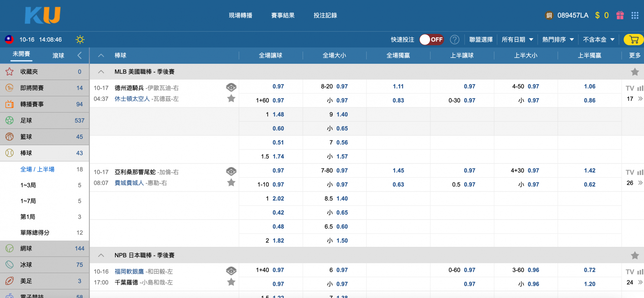Open the apps grid menu icon

(635, 15)
